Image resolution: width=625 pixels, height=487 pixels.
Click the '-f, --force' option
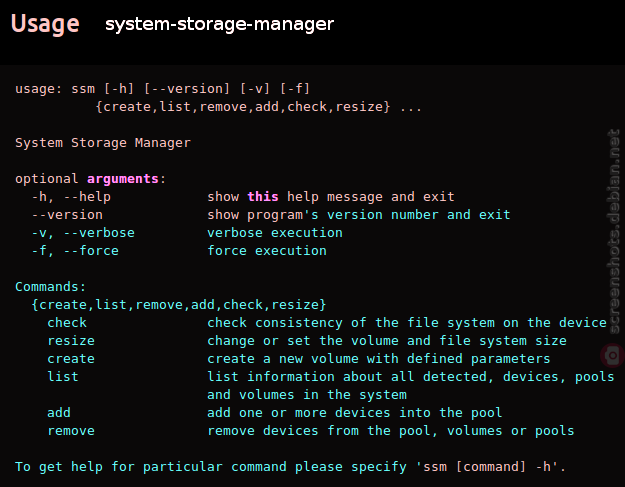point(75,250)
